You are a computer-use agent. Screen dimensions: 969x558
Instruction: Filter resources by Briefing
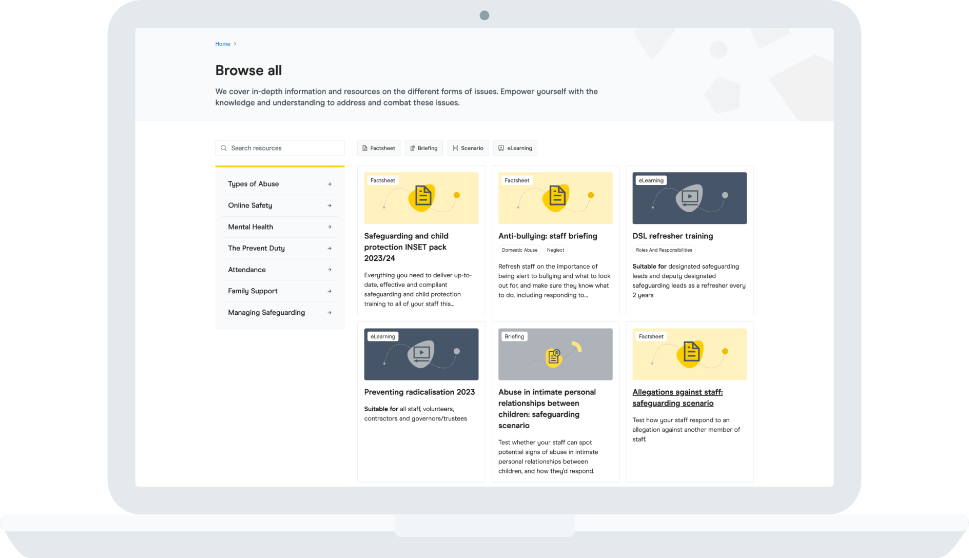[x=424, y=148]
